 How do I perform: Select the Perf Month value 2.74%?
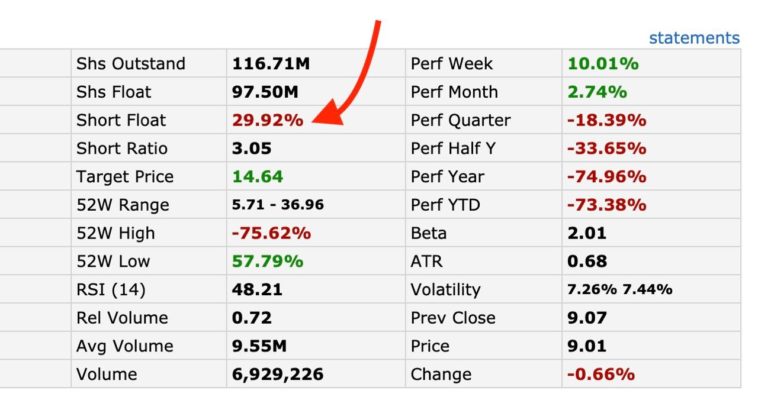(x=597, y=92)
